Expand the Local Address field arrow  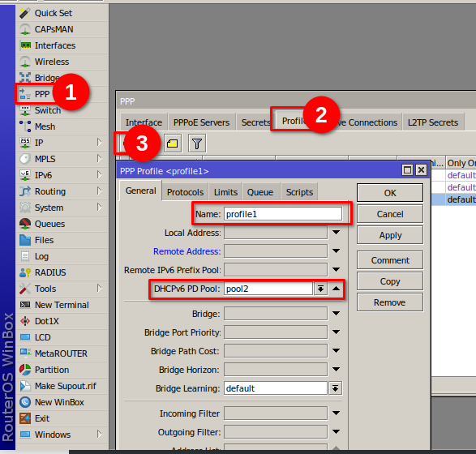(x=336, y=233)
